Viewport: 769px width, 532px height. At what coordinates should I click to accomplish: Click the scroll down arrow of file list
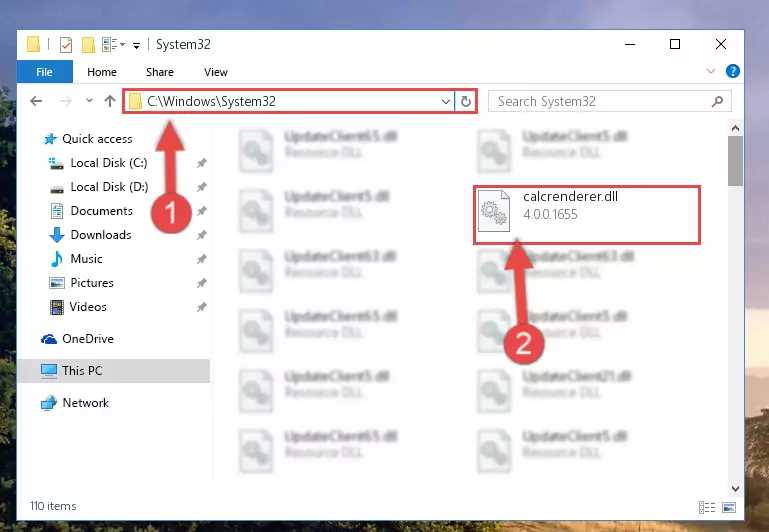(x=735, y=488)
